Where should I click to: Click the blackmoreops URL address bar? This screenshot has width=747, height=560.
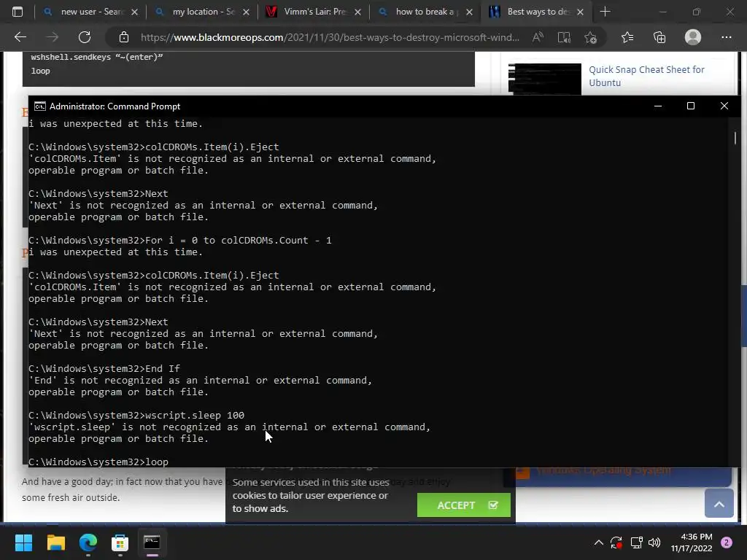point(330,37)
